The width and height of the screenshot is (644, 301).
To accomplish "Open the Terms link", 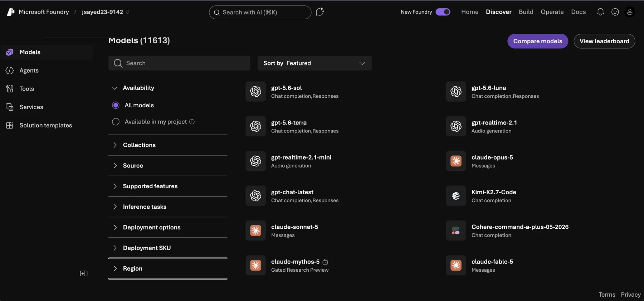I will click(607, 295).
